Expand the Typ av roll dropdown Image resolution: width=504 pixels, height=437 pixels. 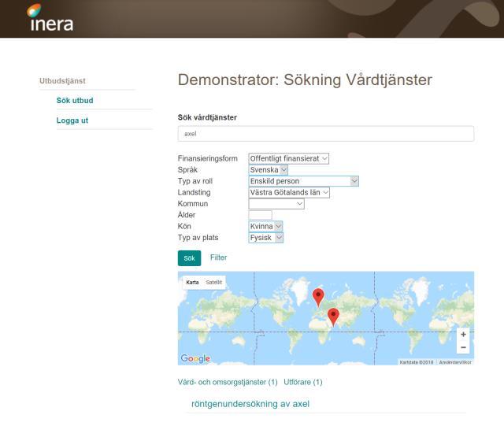(303, 181)
